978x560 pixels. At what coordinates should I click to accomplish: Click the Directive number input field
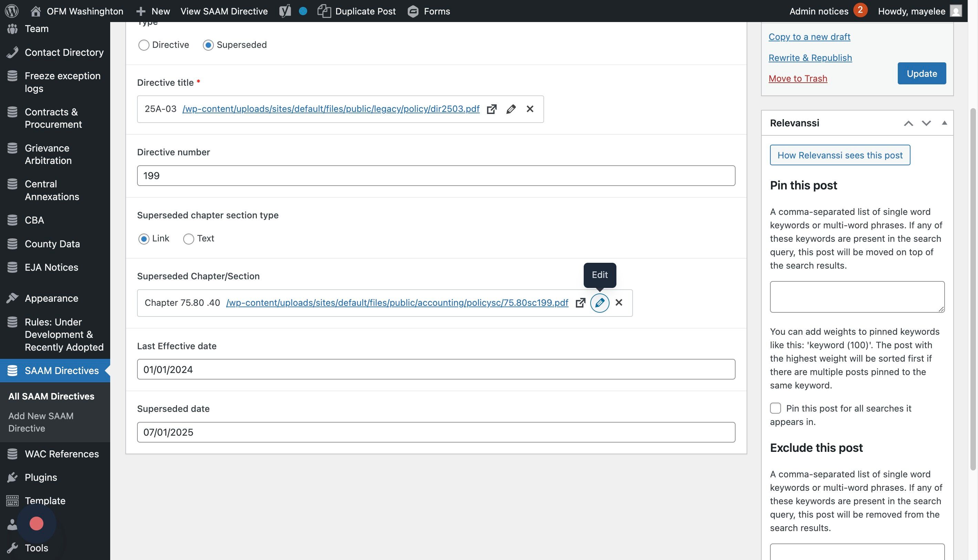(436, 176)
